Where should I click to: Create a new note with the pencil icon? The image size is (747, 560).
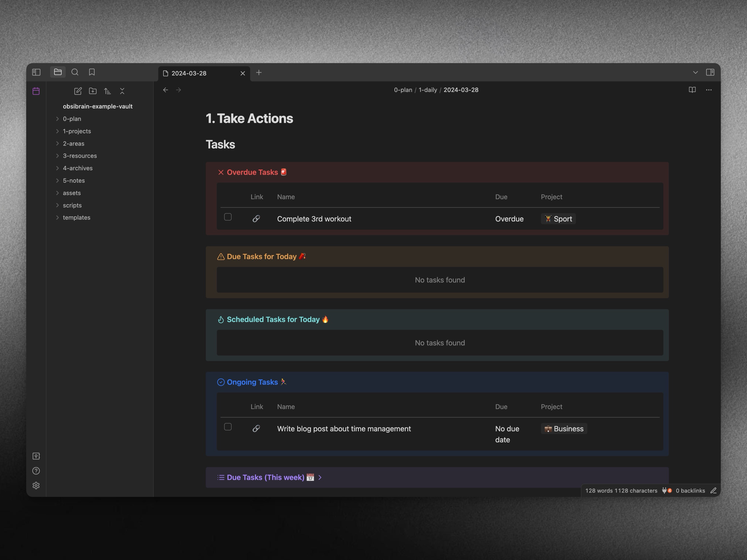[78, 91]
